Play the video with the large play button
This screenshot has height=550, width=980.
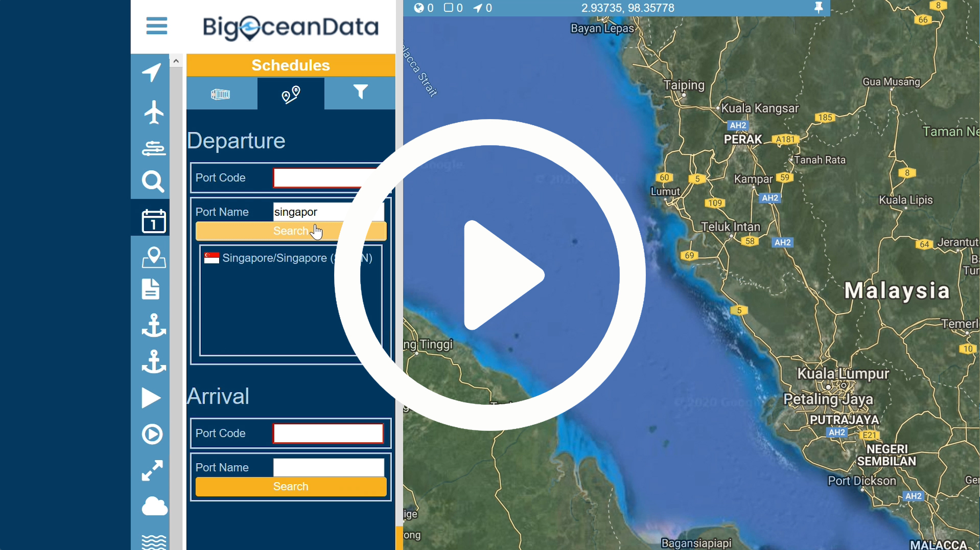tap(490, 275)
